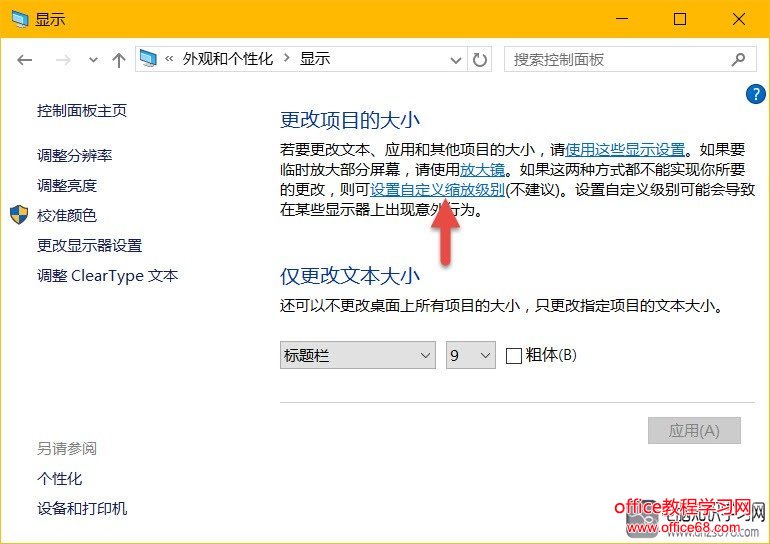
Task: Open 调整分辨率 in sidebar
Action: 75,156
